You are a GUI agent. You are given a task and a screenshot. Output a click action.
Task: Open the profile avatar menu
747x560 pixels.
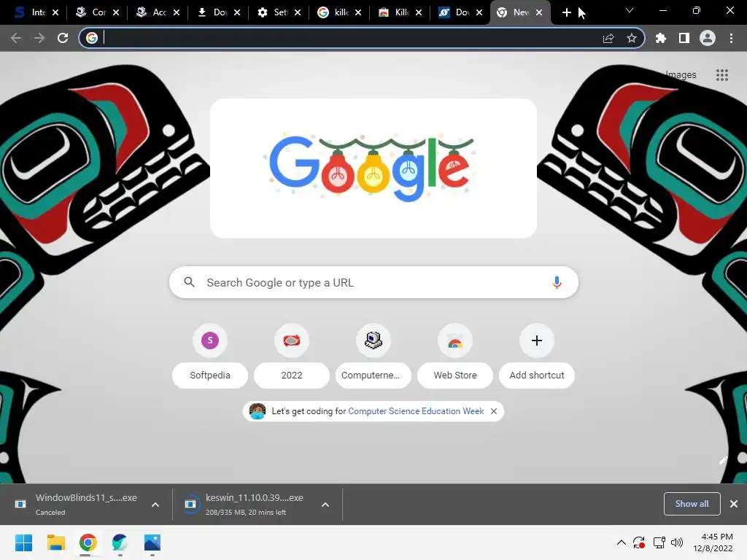708,38
